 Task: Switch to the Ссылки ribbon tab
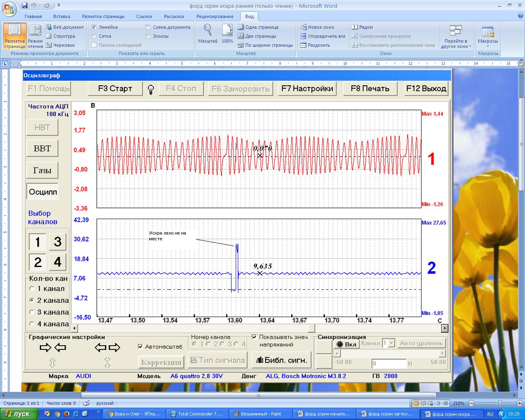tap(144, 16)
